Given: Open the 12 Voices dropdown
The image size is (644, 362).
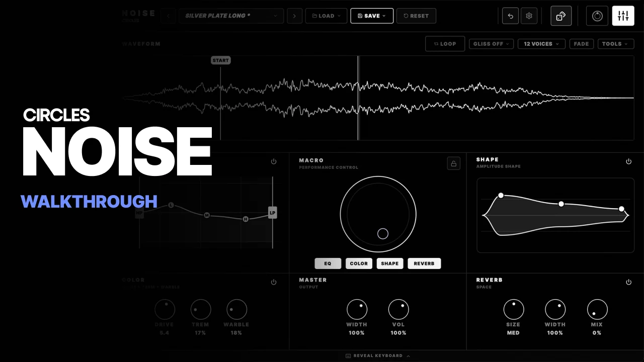Looking at the screenshot, I should [541, 44].
